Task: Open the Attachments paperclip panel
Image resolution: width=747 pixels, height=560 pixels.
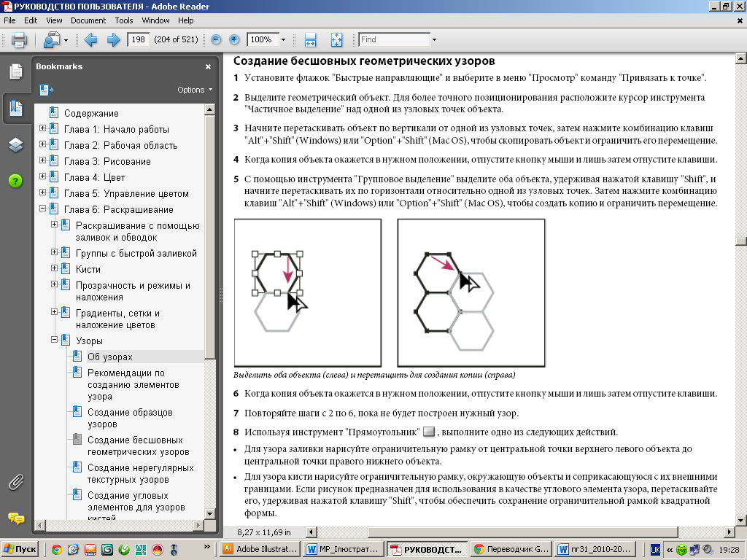Action: coord(16,483)
